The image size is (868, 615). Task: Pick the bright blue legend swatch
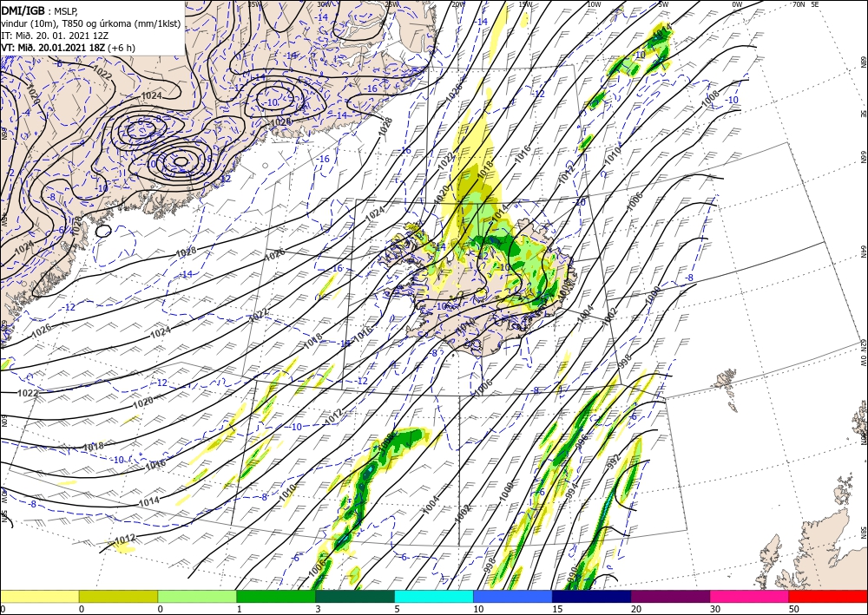click(513, 596)
